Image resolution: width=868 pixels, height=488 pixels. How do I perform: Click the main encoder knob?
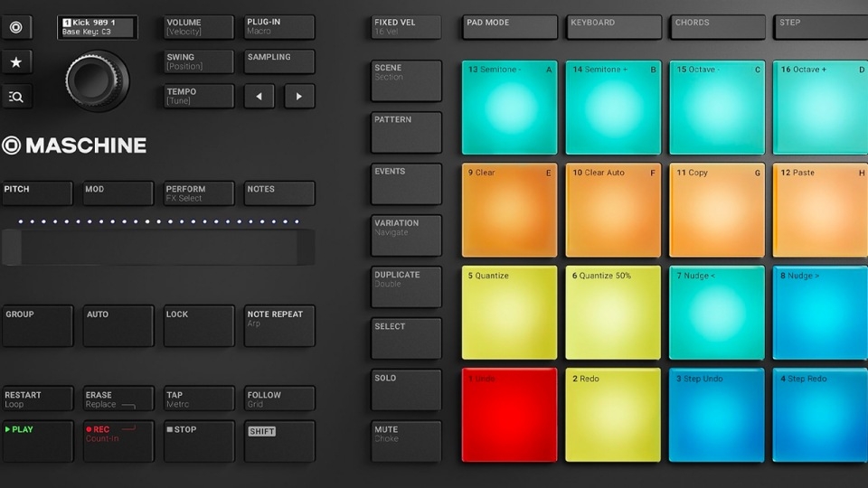point(97,80)
